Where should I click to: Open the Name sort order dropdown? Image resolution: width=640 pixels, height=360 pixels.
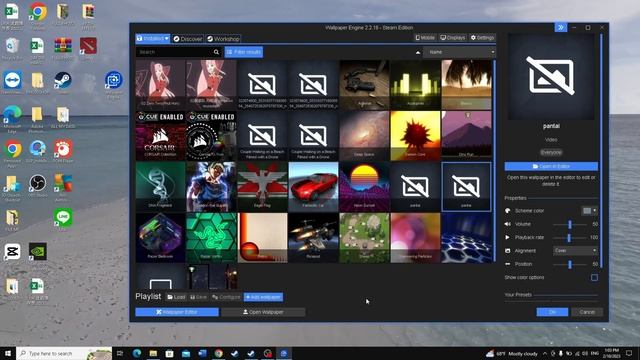(x=460, y=52)
